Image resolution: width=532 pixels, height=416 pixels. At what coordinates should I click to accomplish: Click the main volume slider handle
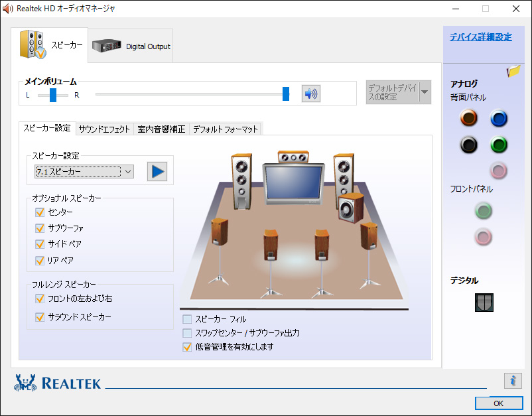pyautogui.click(x=286, y=94)
